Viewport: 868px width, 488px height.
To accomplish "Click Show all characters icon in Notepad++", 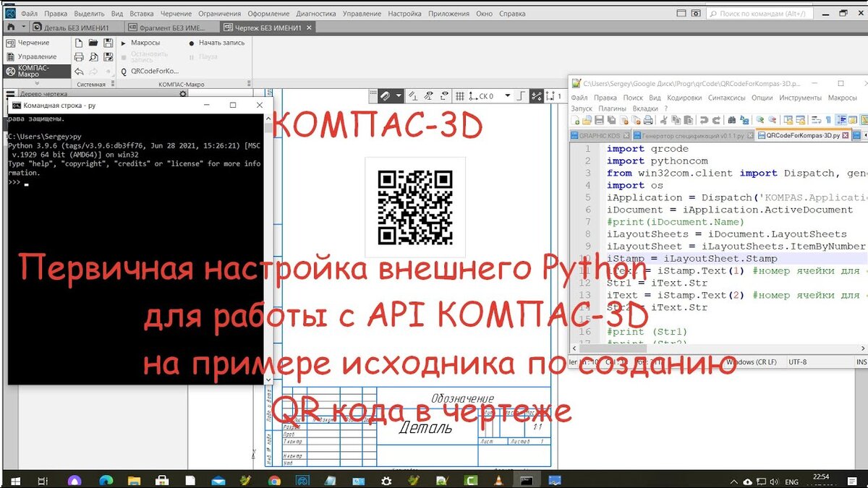I will pyautogui.click(x=828, y=120).
